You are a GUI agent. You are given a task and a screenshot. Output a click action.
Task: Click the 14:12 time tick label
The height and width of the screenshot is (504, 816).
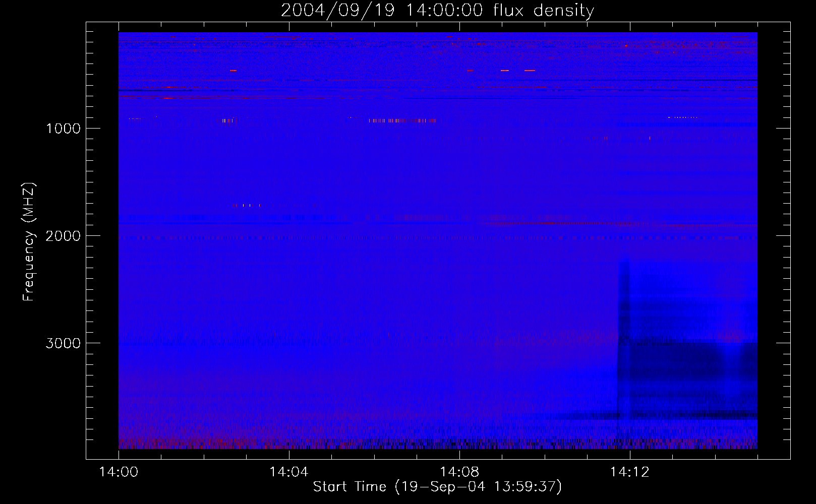coord(629,472)
